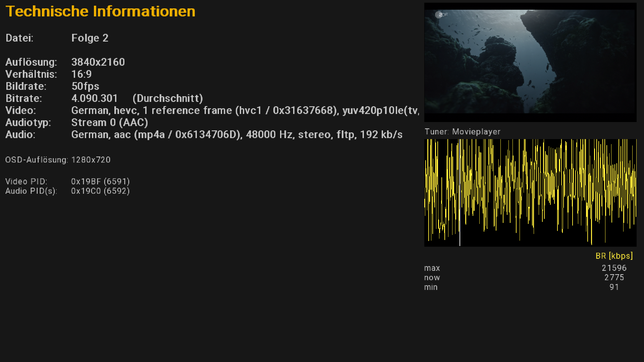Click the 4.090.301 bitrate value
The height and width of the screenshot is (362, 644).
click(x=94, y=98)
